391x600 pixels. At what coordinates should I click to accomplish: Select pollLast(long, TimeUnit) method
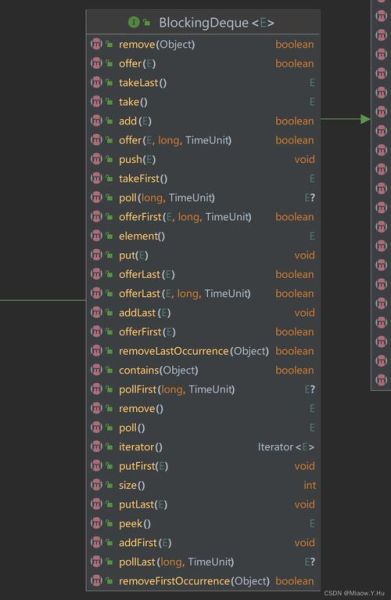click(x=176, y=561)
